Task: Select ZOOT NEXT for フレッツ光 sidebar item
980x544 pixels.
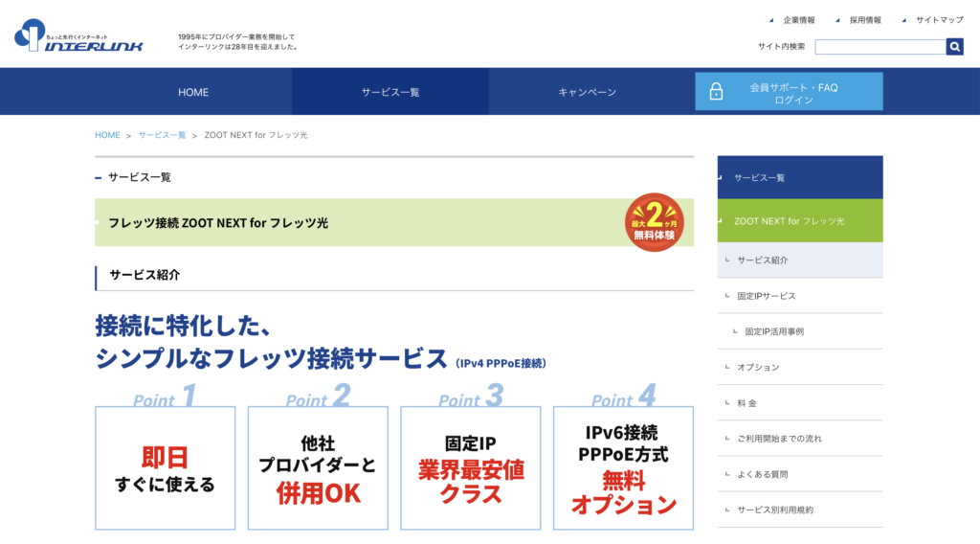Action: [x=800, y=220]
